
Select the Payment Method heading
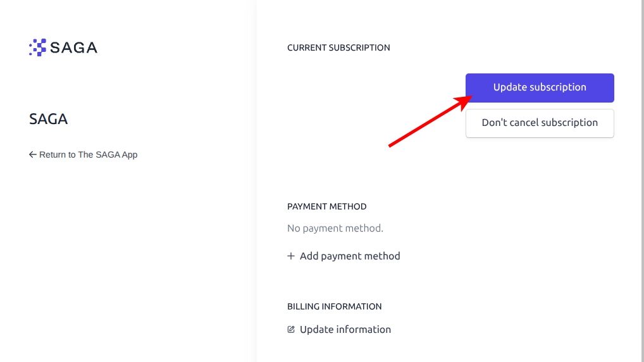(x=326, y=206)
